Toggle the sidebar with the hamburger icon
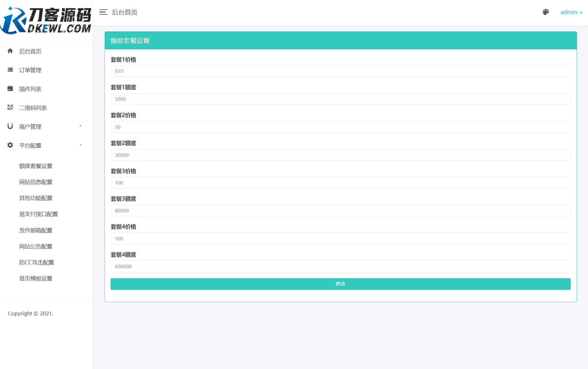 [x=103, y=12]
